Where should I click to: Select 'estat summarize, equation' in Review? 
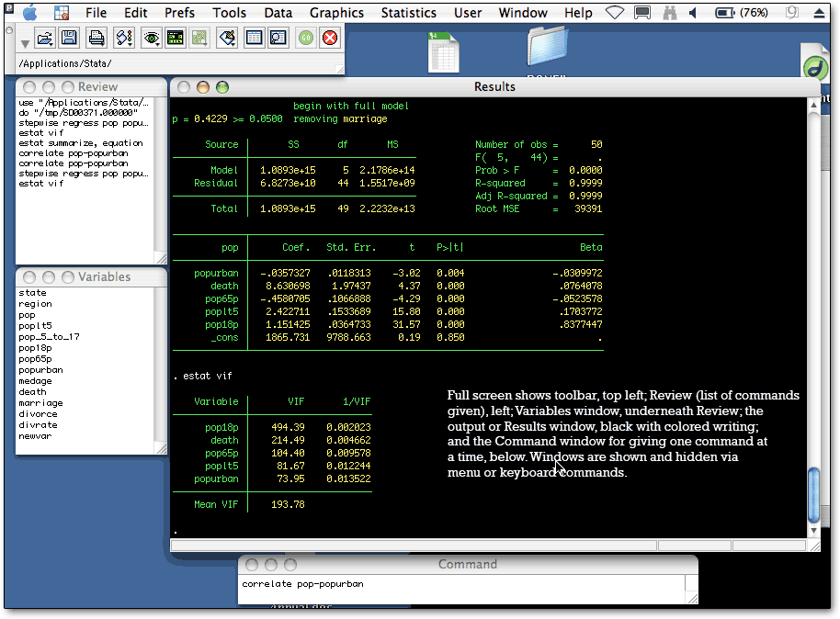point(81,143)
